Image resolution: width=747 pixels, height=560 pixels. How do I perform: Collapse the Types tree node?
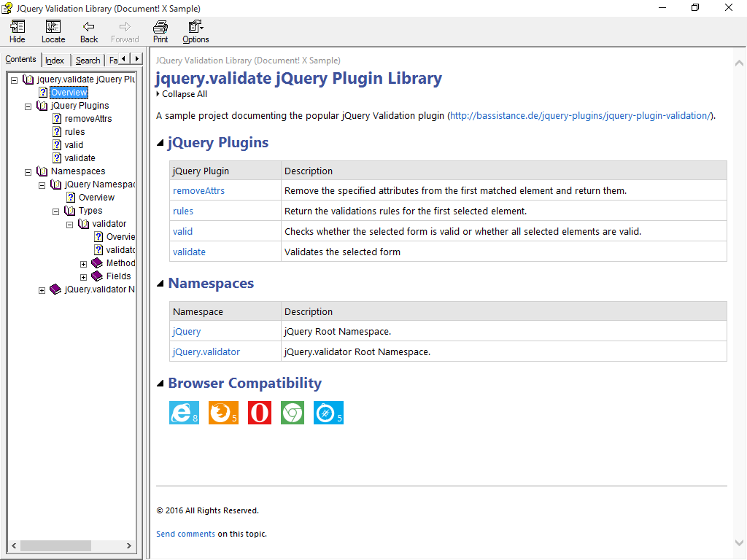[x=55, y=211]
